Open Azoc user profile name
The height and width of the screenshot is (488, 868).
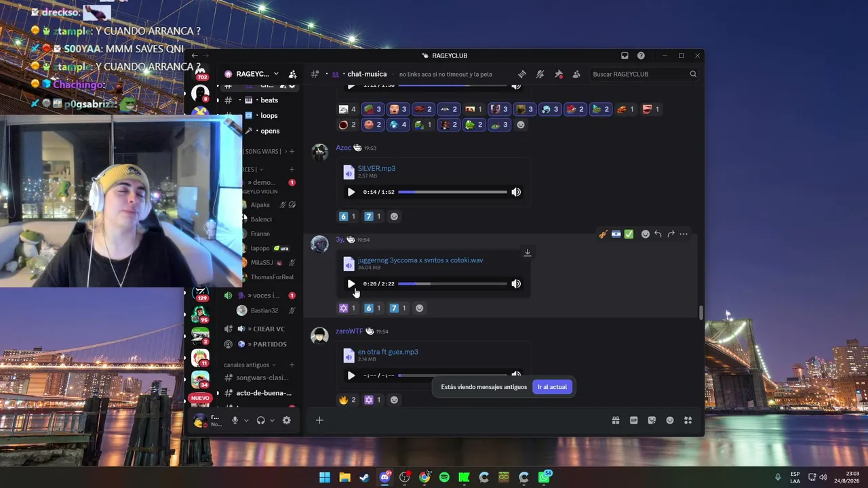pyautogui.click(x=344, y=148)
